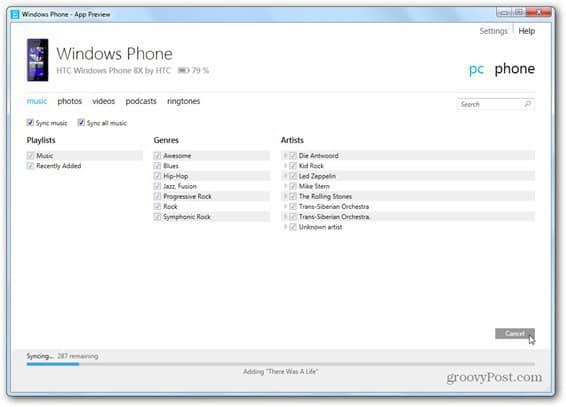The height and width of the screenshot is (407, 566).
Task: Switch to the music tab
Action: click(37, 101)
